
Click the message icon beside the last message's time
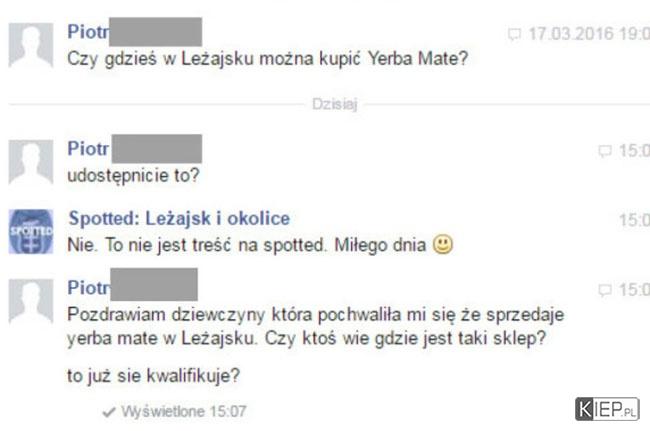click(605, 290)
